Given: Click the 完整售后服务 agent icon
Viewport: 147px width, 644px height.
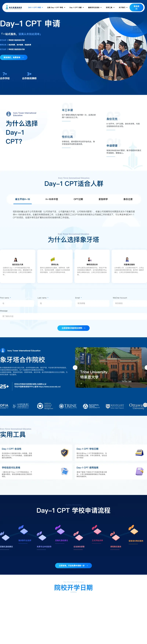Looking at the screenshot, I should tap(127, 259).
